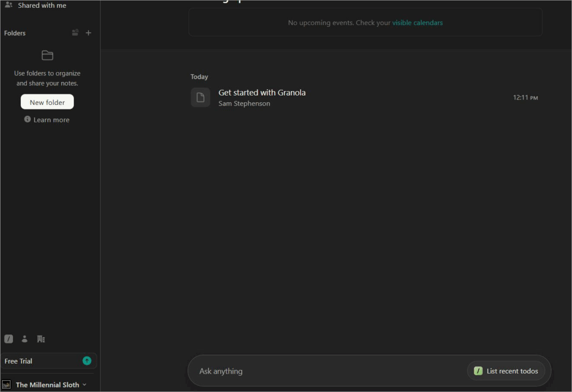Click the empty folder illustration icon
This screenshot has width=572, height=392.
(47, 55)
